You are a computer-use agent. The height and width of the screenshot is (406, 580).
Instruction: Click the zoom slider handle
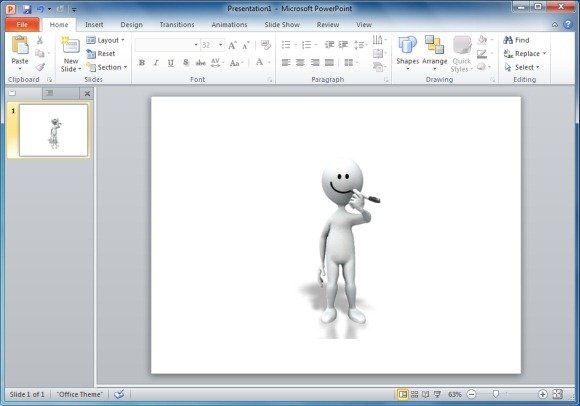[x=496, y=394]
